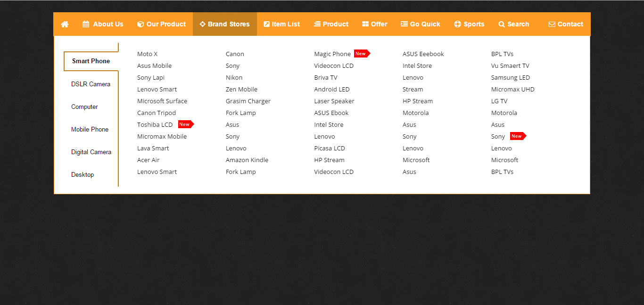Select Microsoft Surface from the list
Viewport: 644px width, 305px height.
coord(162,101)
